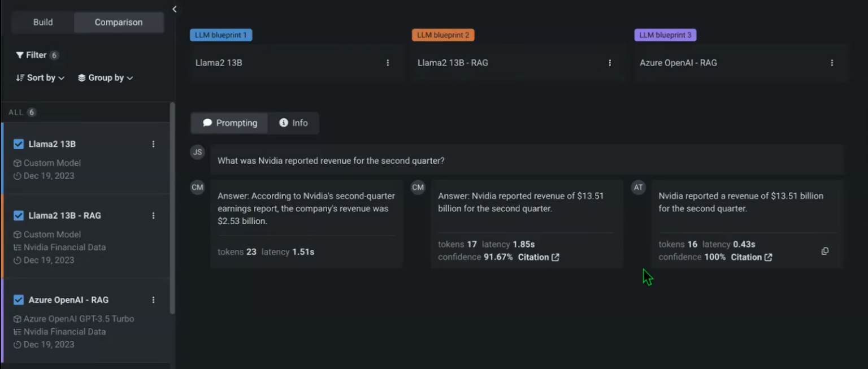Expand the Sort by dropdown
868x369 pixels.
pyautogui.click(x=40, y=78)
